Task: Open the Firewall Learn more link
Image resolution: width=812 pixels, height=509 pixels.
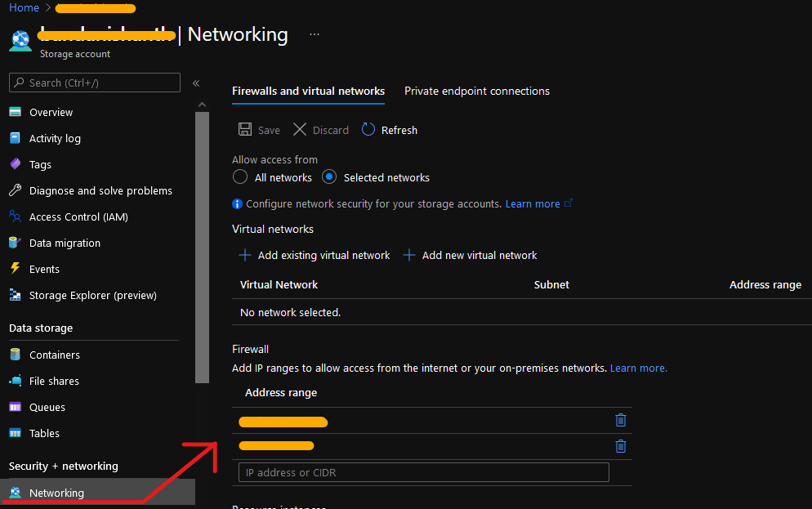Action: click(639, 368)
